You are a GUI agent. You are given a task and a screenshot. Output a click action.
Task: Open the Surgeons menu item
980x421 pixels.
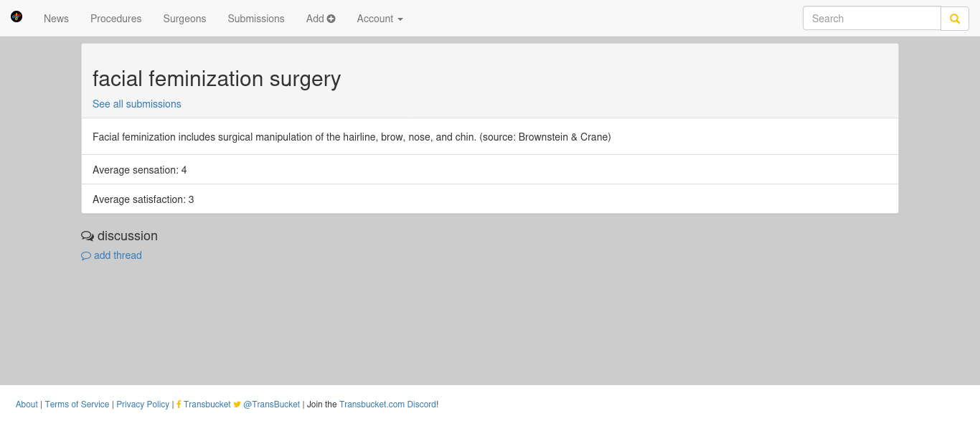[x=184, y=19]
